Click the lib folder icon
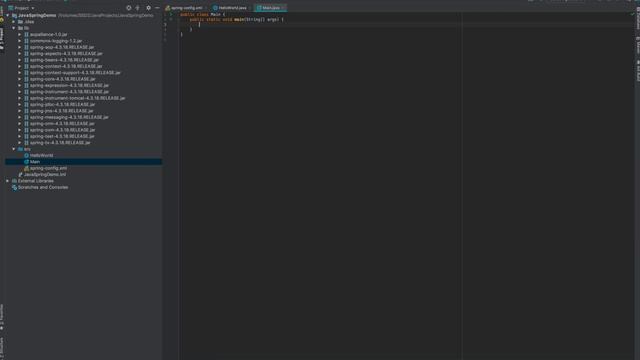The image size is (640, 360). point(20,28)
